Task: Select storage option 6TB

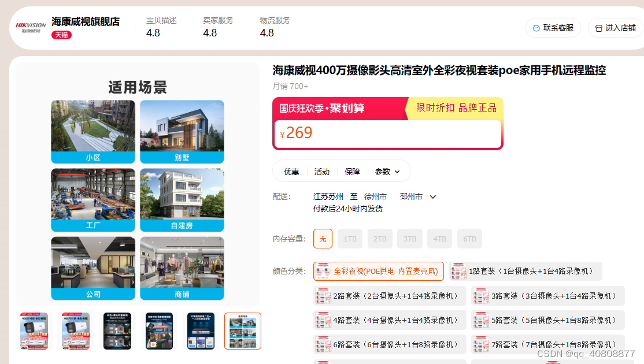Action: (469, 239)
